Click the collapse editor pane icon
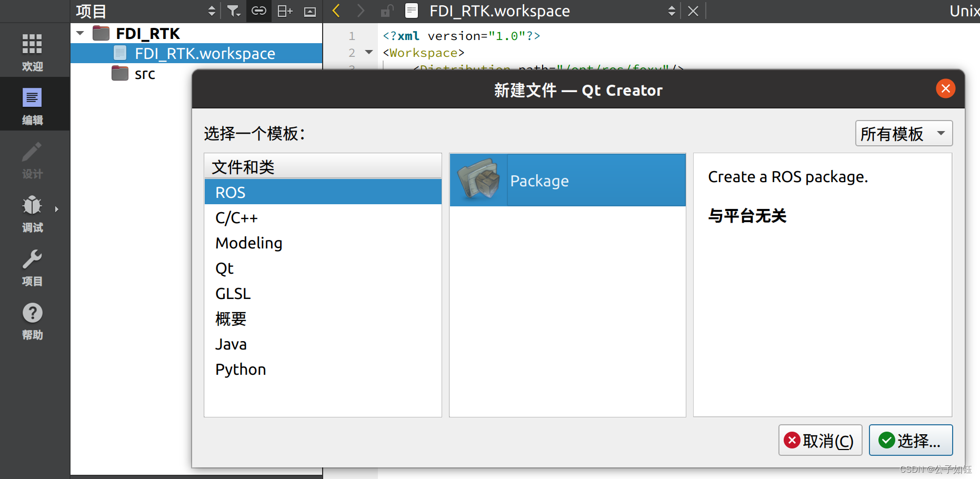 tap(310, 11)
